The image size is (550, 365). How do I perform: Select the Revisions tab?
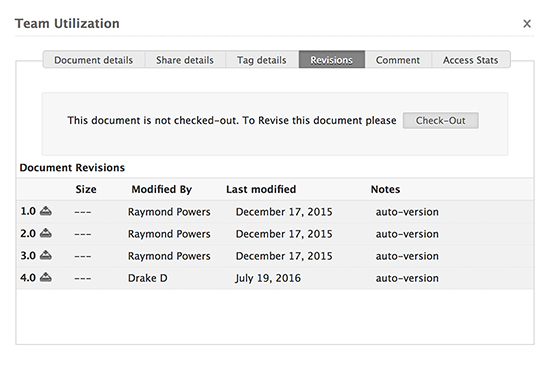pyautogui.click(x=331, y=60)
